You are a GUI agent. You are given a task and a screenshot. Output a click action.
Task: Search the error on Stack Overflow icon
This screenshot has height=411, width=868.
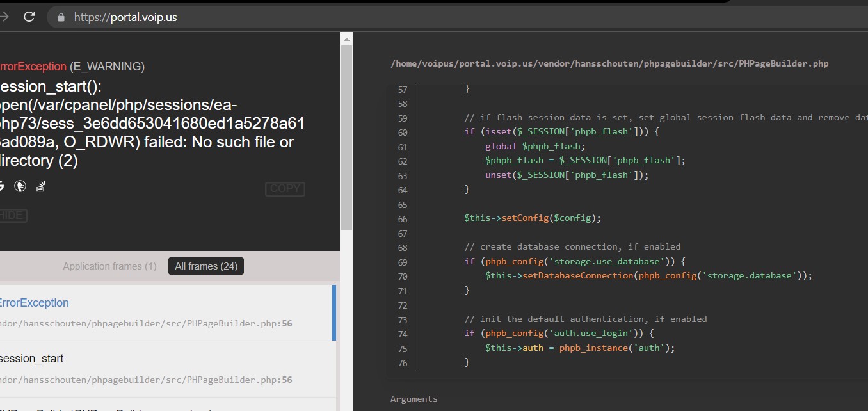(41, 186)
